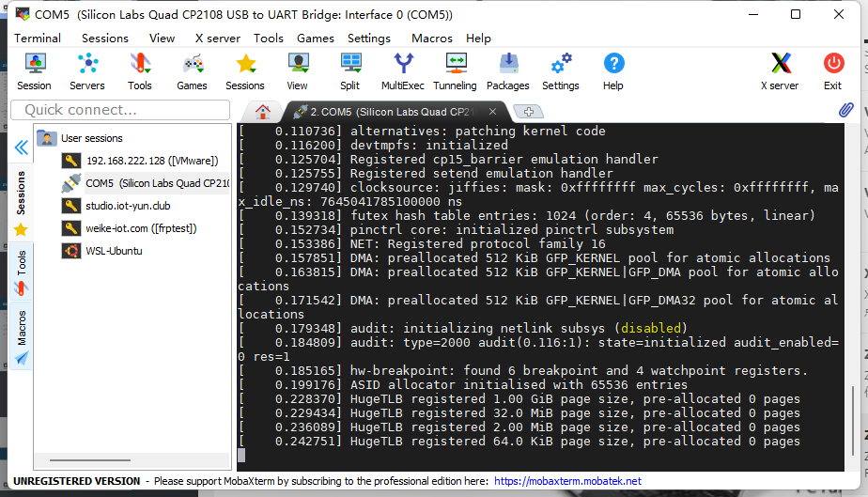Open the View toolbar icon
Image resolution: width=868 pixels, height=497 pixels.
point(298,71)
